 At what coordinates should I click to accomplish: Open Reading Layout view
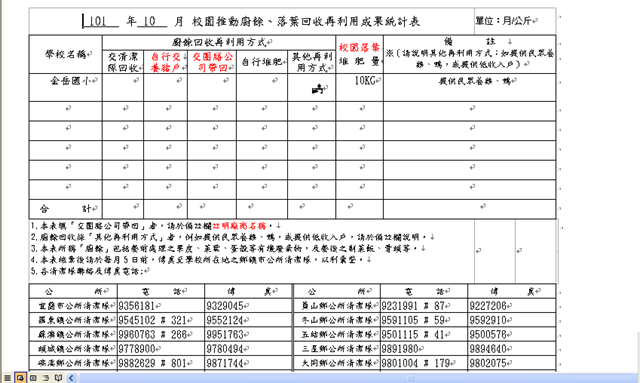pos(58,378)
